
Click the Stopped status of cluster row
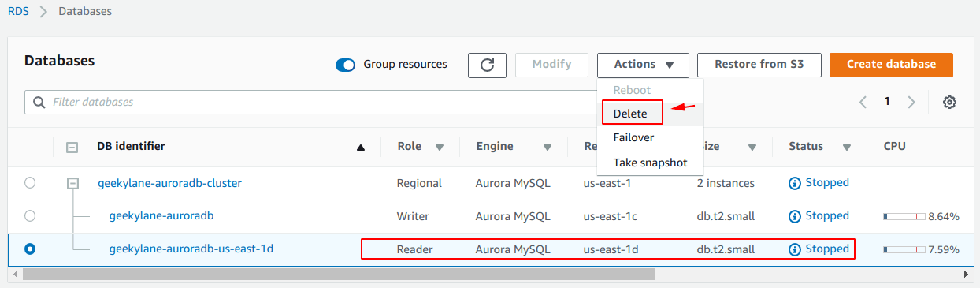827,183
